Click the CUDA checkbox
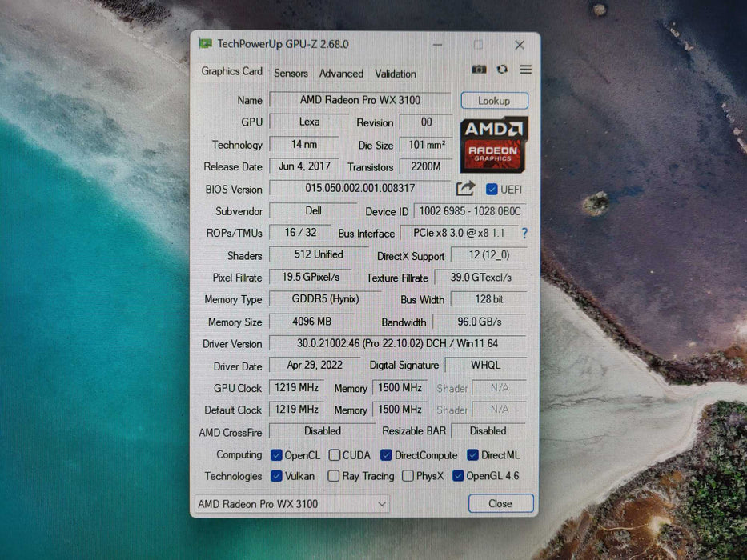The height and width of the screenshot is (560, 747). coord(333,454)
